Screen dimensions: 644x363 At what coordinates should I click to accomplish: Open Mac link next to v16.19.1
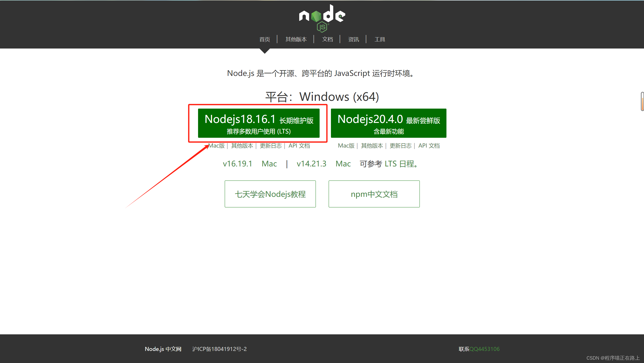click(x=269, y=164)
